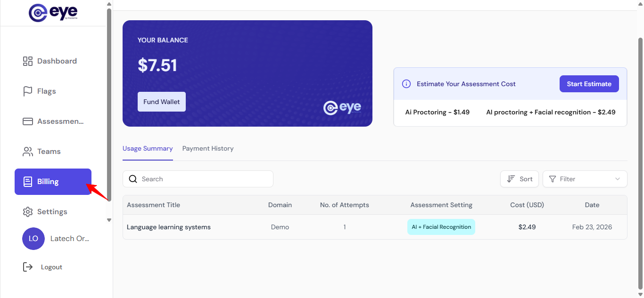Focus the Search input field
Viewport: 644px width, 298px height.
coord(198,179)
